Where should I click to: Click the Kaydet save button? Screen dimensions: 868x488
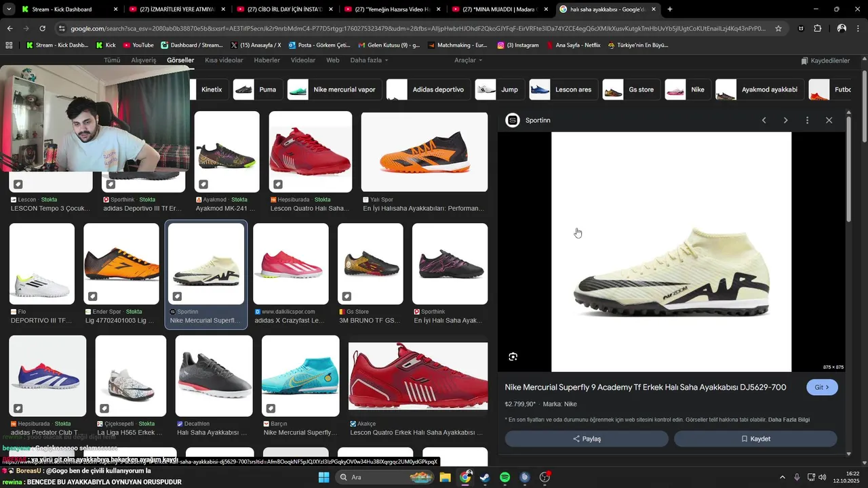click(x=755, y=439)
